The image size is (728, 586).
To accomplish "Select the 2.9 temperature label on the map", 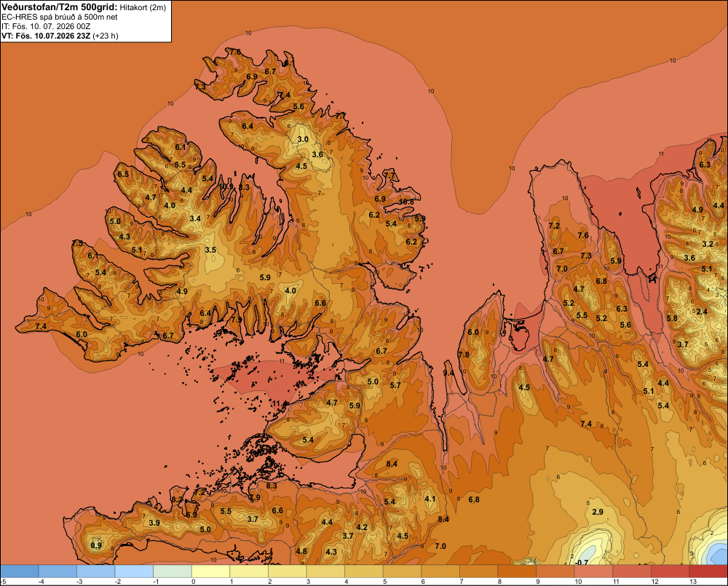I will [x=598, y=512].
